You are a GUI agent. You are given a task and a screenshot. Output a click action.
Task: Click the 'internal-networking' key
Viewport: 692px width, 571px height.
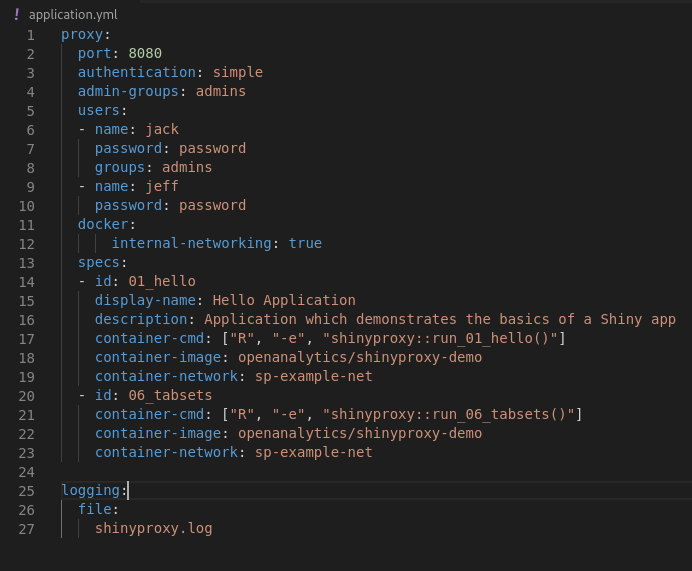coord(192,243)
